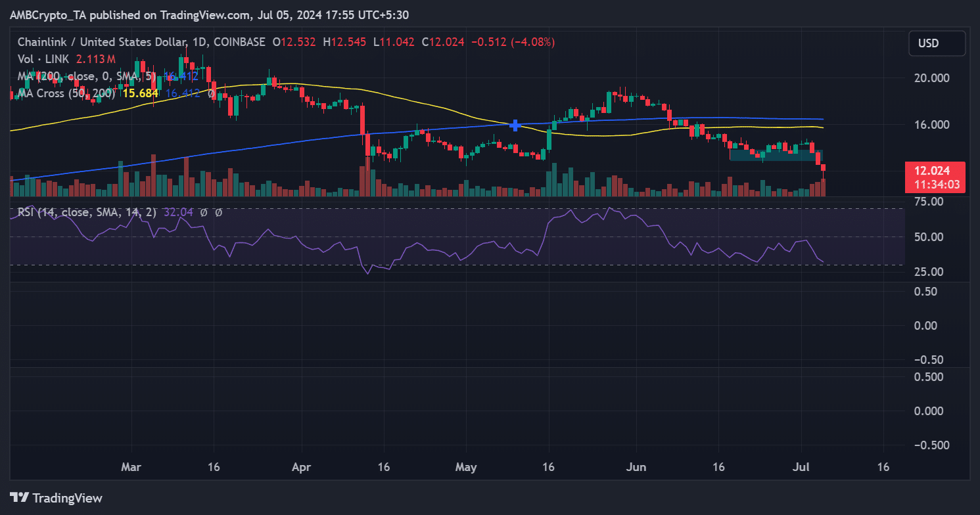Select the Vol · LINK indicator legend
This screenshot has width=980, height=515.
[44, 59]
